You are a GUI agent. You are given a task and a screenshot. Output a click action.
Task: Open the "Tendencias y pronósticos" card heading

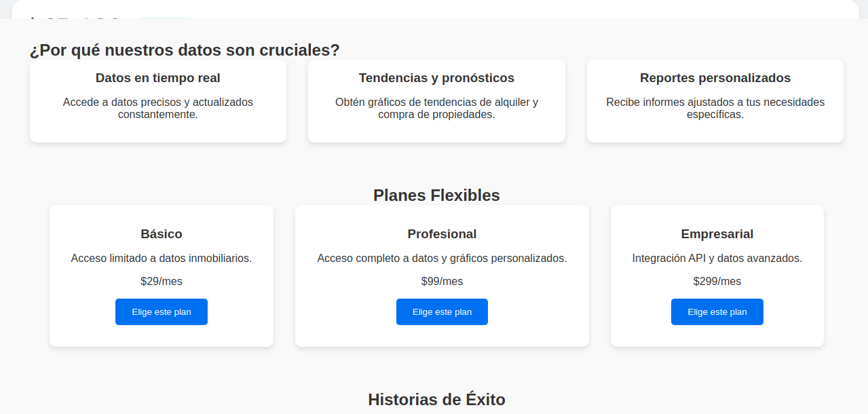(436, 78)
